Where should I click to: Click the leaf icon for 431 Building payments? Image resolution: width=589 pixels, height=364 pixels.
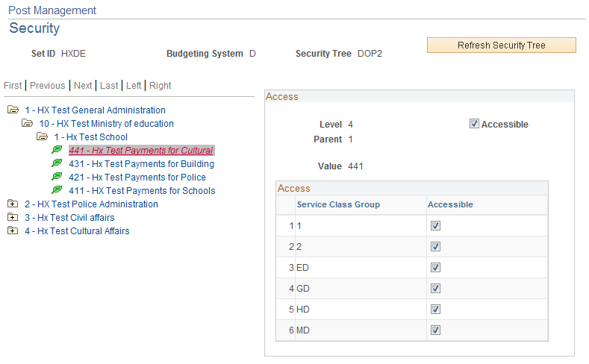(57, 163)
